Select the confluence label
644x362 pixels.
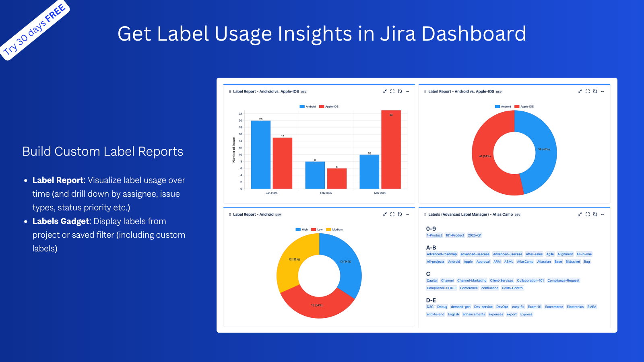point(490,288)
